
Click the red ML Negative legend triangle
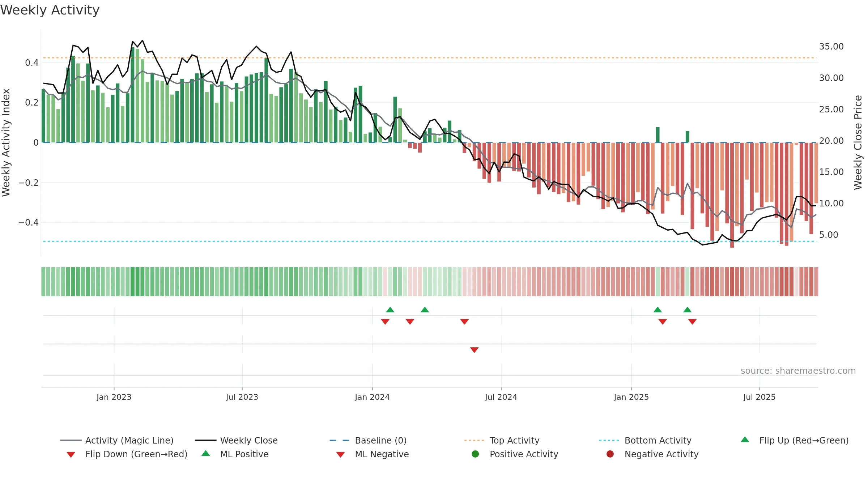click(x=341, y=455)
